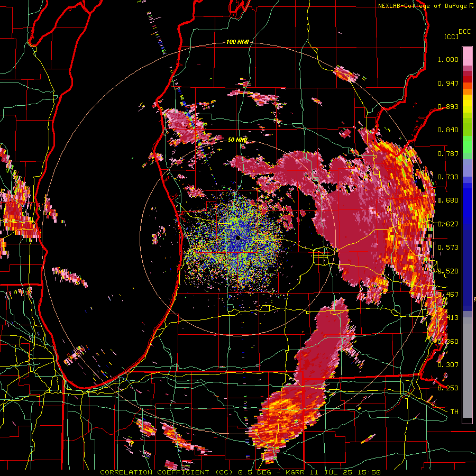The width and height of the screenshot is (476, 476).
Task: Click the Correlation Coefficient caption at bottom
Action: click(240, 472)
